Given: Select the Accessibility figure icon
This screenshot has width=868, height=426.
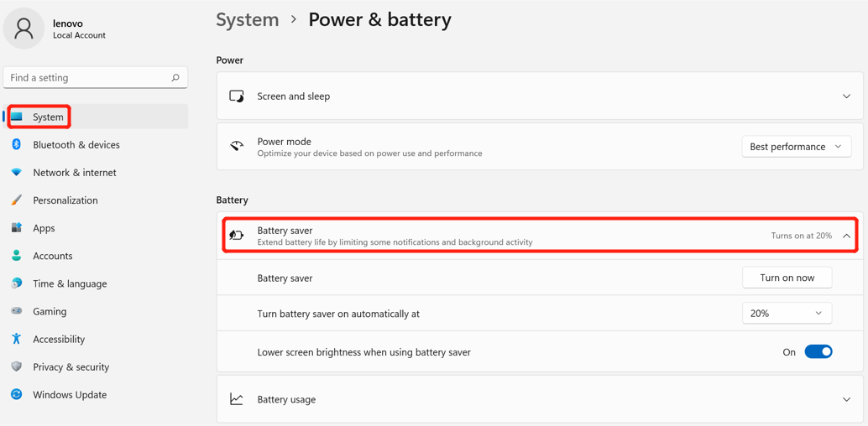Looking at the screenshot, I should tap(17, 339).
